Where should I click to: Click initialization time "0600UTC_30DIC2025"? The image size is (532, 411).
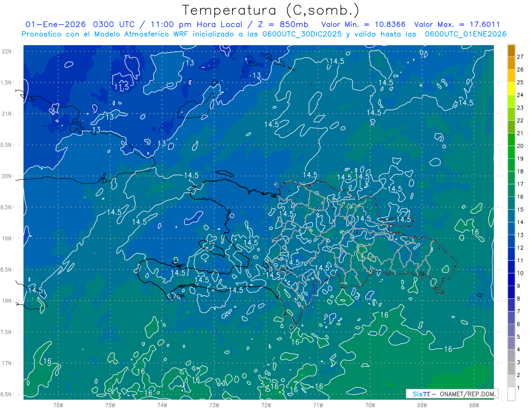302,34
